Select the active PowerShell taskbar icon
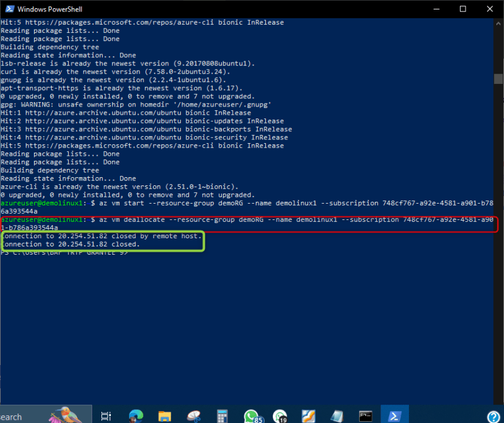 [x=394, y=414]
